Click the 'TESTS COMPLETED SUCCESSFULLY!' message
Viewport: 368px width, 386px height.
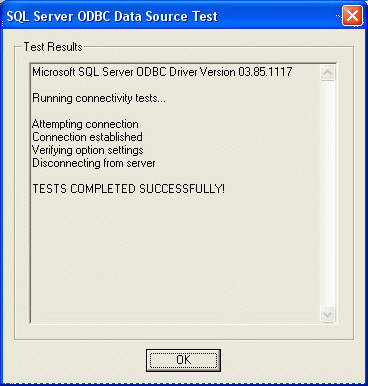point(128,189)
